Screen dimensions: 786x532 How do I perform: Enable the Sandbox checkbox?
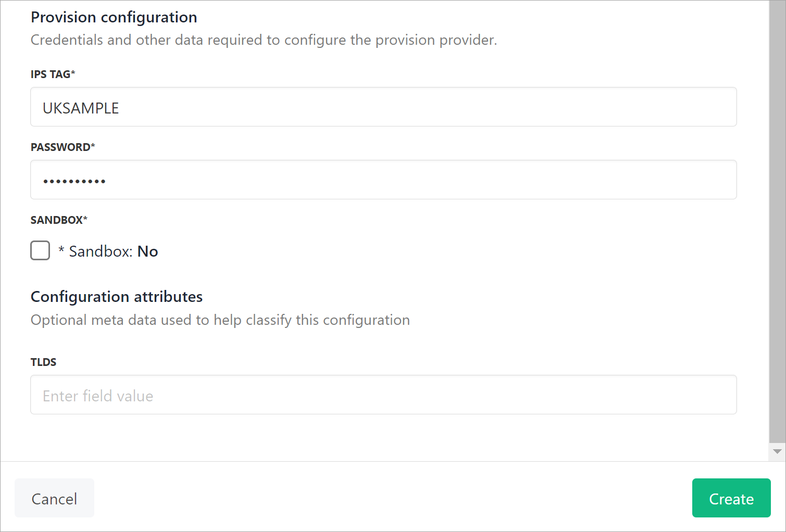[x=40, y=250]
